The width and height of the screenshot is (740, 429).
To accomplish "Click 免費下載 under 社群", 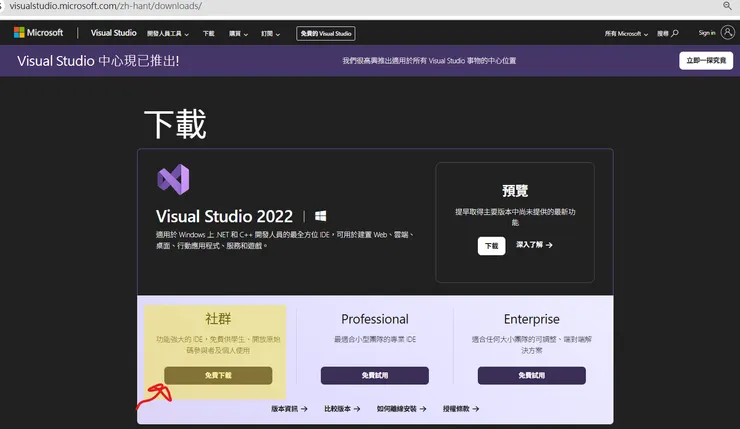I will click(x=218, y=375).
